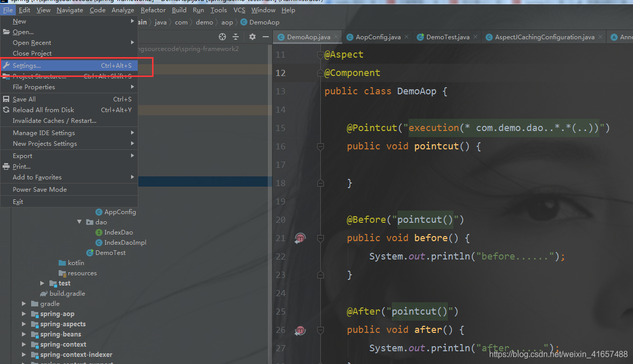The width and height of the screenshot is (633, 364).
Task: Select Reload All from Disk
Action: 69,110
